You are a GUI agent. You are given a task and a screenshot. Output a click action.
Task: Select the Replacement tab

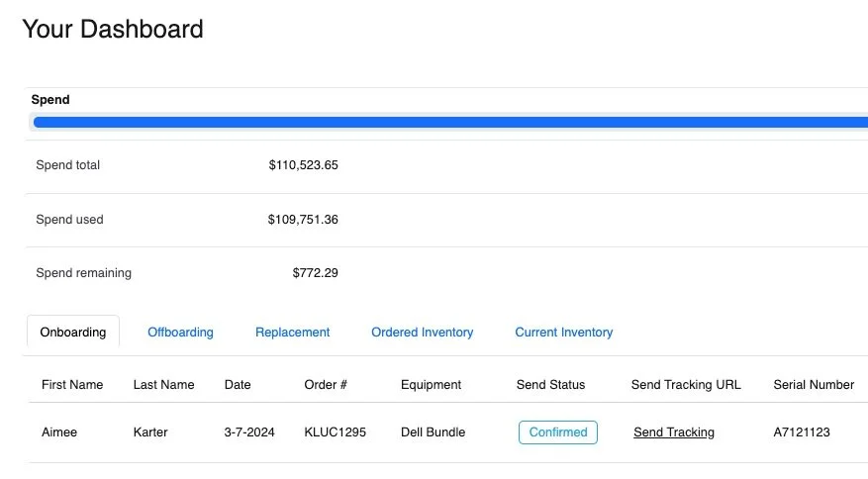(292, 333)
